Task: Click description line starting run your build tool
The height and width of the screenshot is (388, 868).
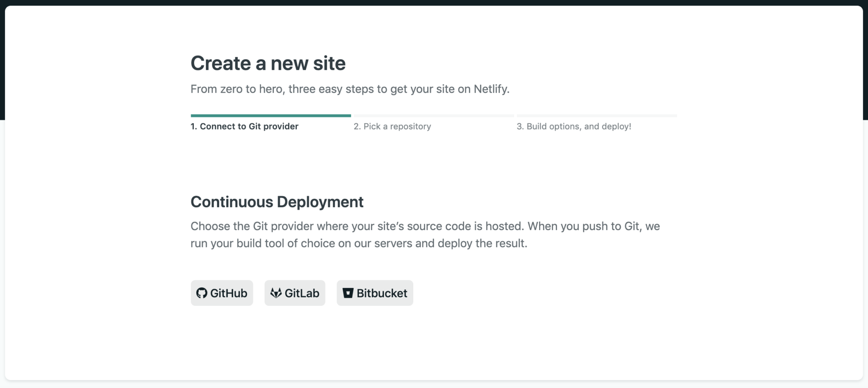Action: click(359, 244)
